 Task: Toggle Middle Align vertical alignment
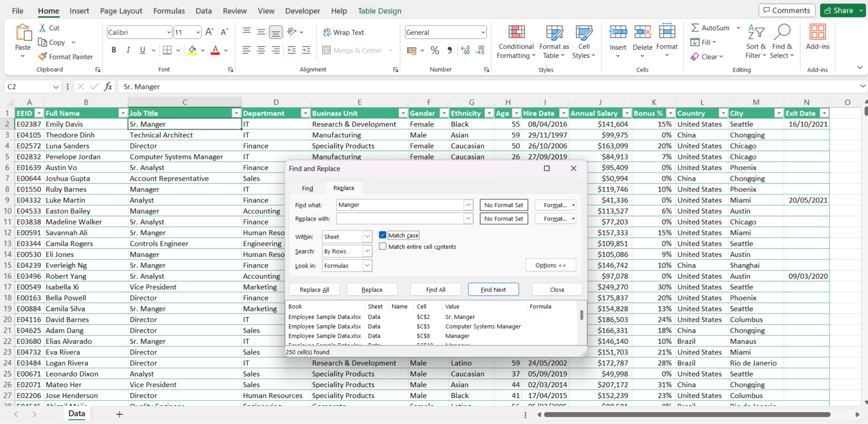(261, 32)
